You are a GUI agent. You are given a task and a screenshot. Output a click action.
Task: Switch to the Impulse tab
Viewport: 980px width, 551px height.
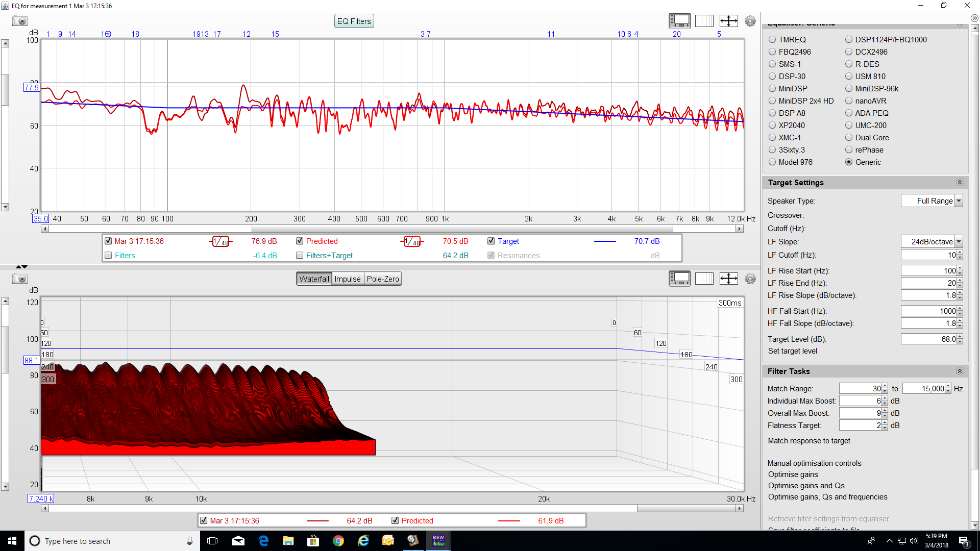pos(348,279)
